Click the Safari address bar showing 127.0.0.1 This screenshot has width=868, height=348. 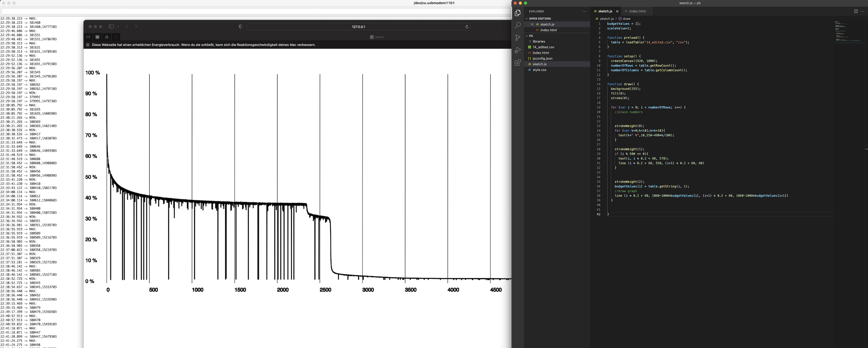tap(358, 27)
